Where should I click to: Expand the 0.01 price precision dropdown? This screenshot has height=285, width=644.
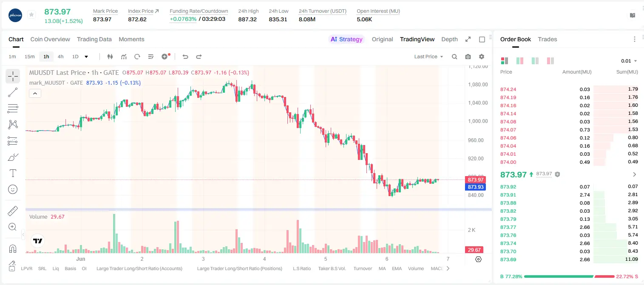[x=629, y=61]
